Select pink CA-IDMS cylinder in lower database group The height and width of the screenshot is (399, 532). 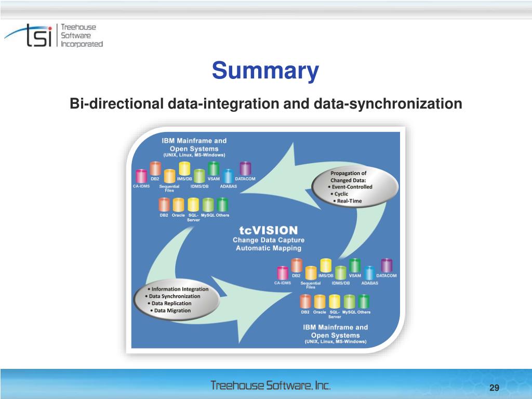point(283,273)
